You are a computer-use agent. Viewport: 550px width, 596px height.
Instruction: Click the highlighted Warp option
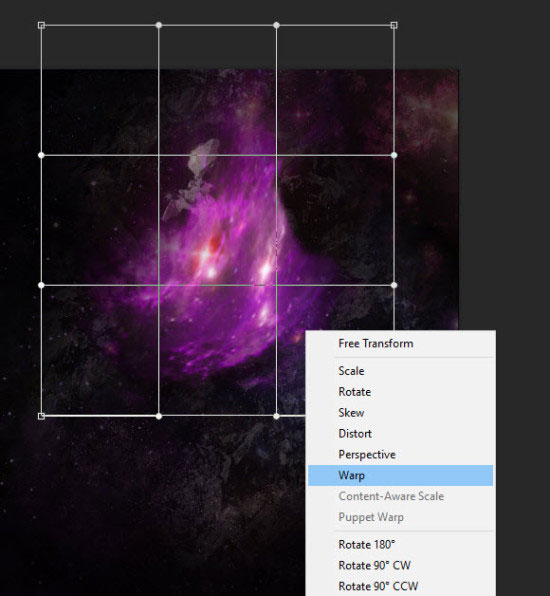400,476
